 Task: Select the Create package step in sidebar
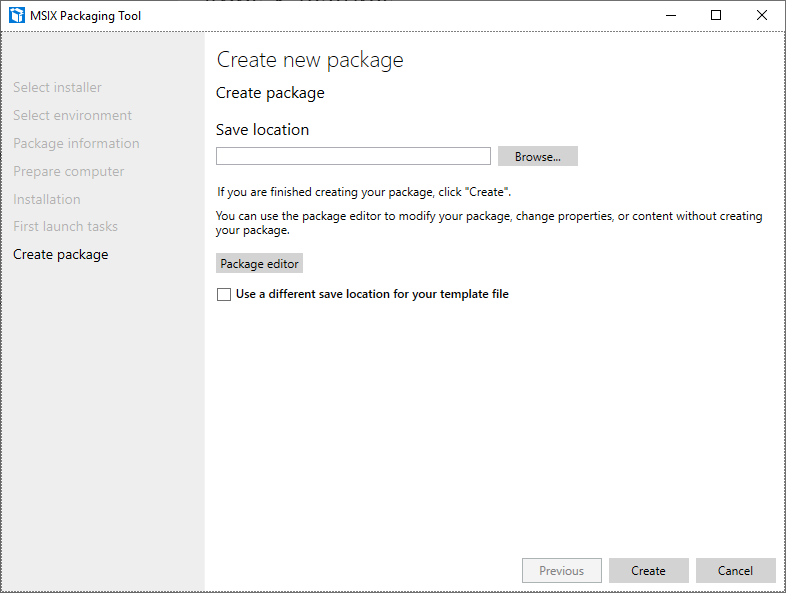click(61, 255)
